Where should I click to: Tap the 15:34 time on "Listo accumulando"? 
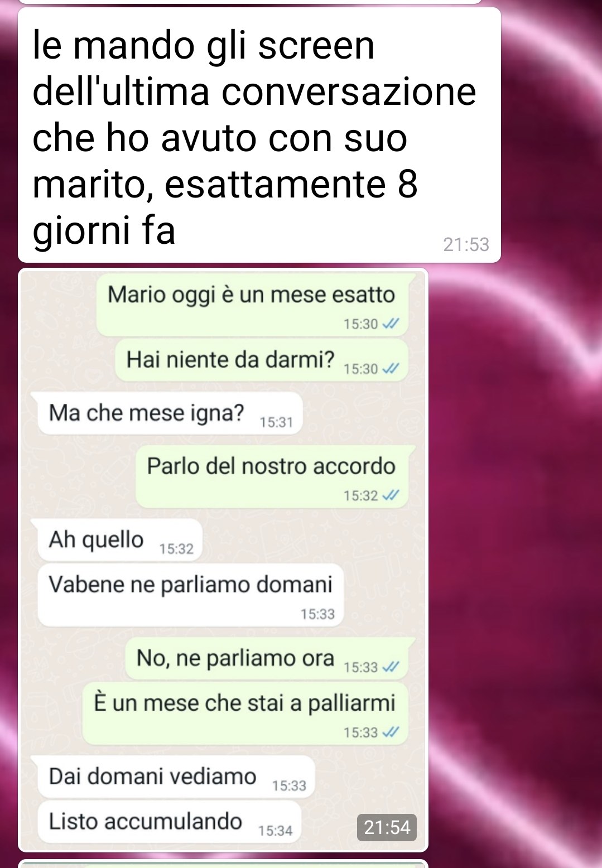pos(275,831)
